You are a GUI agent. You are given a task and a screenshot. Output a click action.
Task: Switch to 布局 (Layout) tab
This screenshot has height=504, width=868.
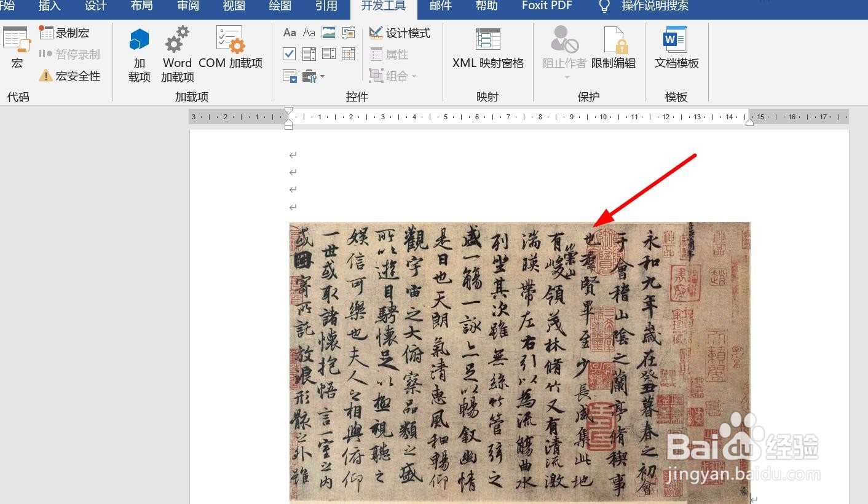click(x=142, y=6)
